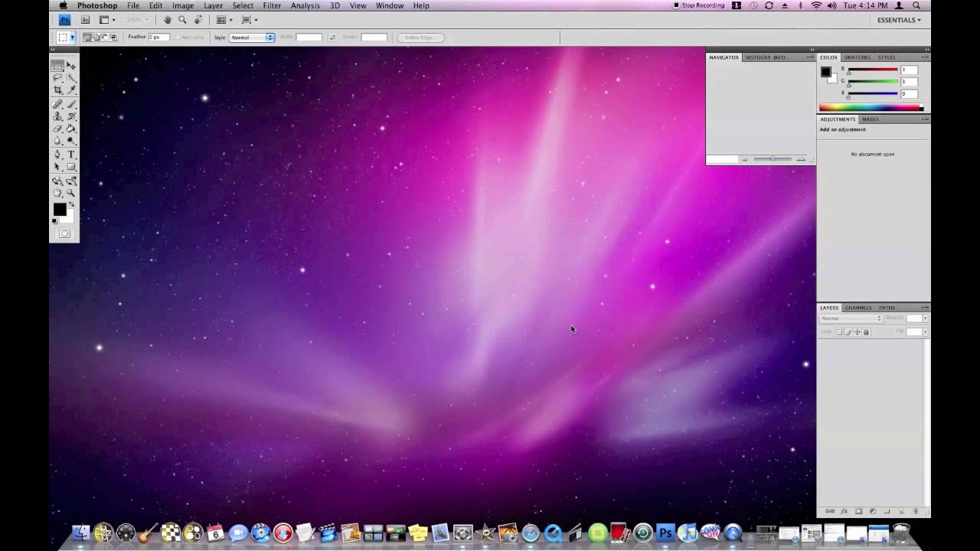Click the Refine Edge button
Viewport: 980px width, 551px height.
pyautogui.click(x=420, y=37)
